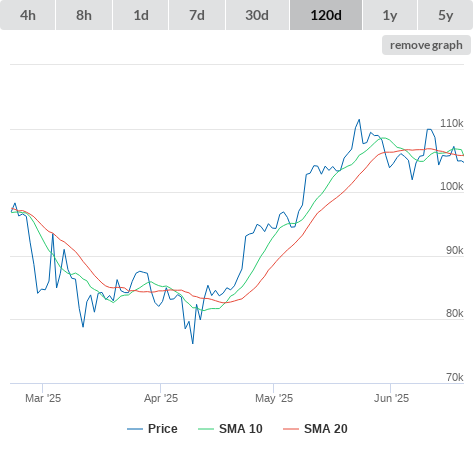Click the blue Price legend line marker
Image resolution: width=474 pixels, height=455 pixels.
[135, 429]
